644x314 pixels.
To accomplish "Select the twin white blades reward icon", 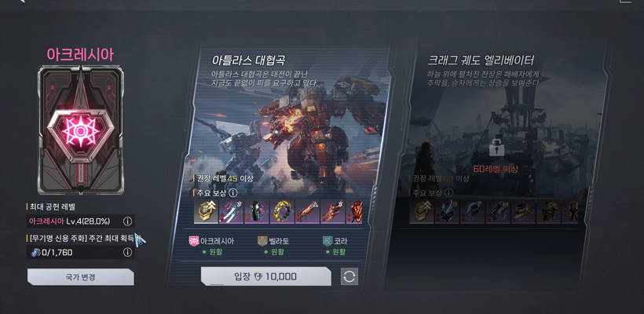I will (x=231, y=212).
